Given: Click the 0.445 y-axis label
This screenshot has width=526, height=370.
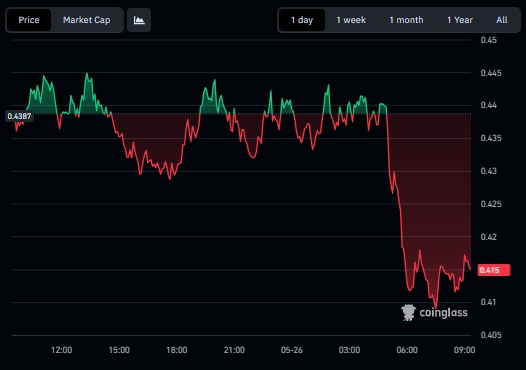Looking at the screenshot, I should (x=491, y=73).
